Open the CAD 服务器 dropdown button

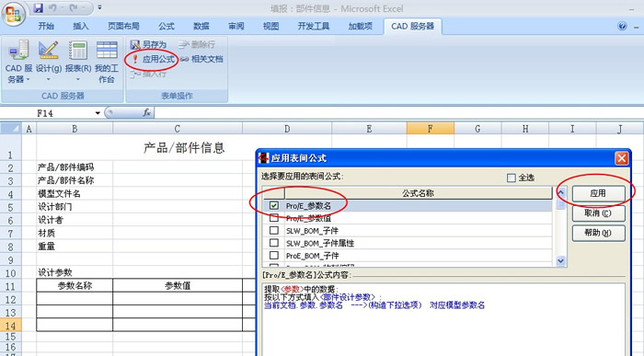[18, 62]
